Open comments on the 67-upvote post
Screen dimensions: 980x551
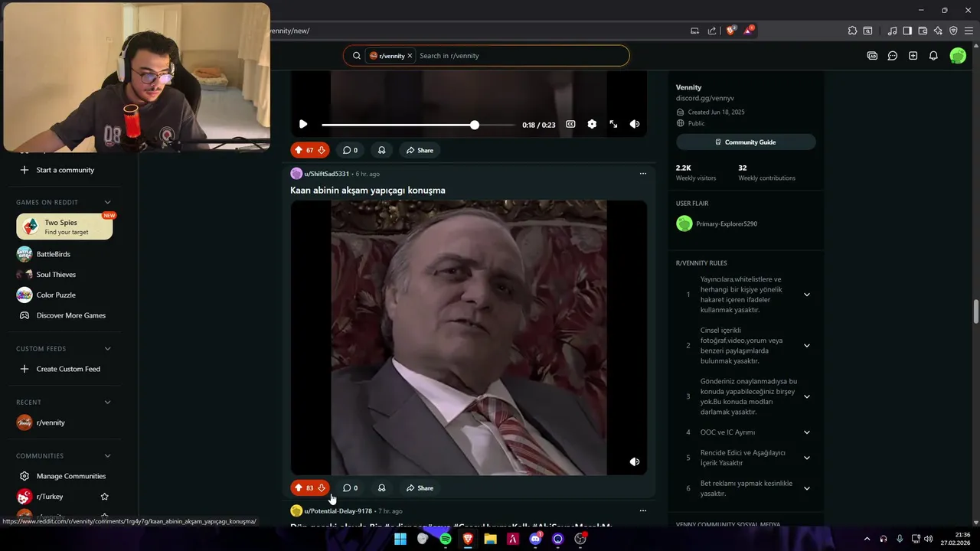pos(350,150)
